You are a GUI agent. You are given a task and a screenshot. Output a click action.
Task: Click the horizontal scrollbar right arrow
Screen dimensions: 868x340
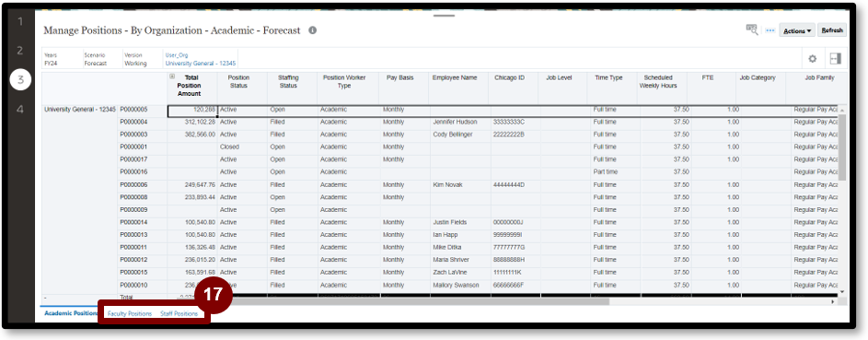click(833, 302)
